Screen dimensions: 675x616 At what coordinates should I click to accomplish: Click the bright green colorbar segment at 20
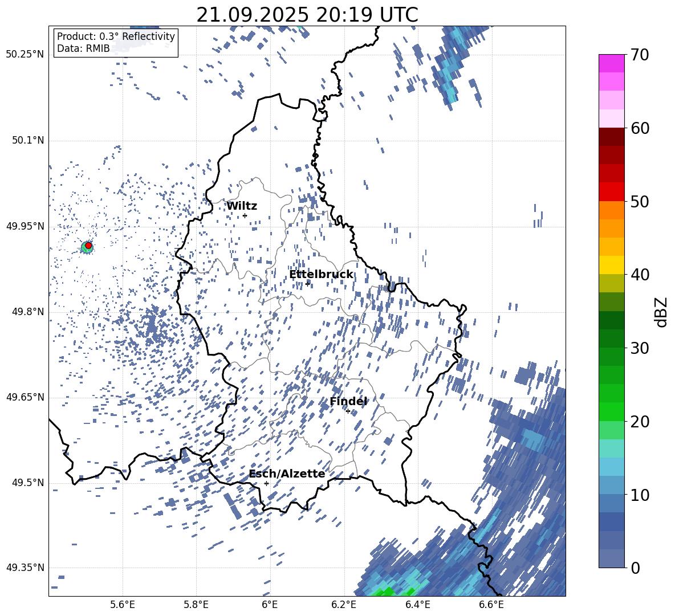point(611,411)
